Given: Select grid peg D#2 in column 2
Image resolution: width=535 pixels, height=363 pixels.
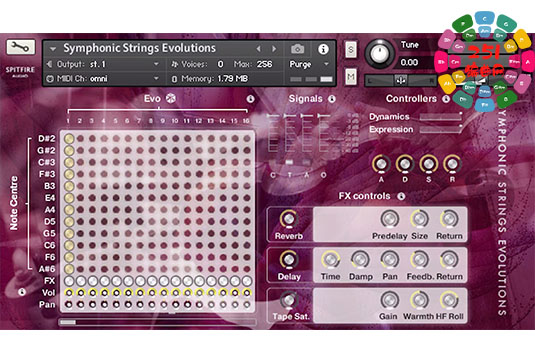Looking at the screenshot, I should (x=81, y=139).
